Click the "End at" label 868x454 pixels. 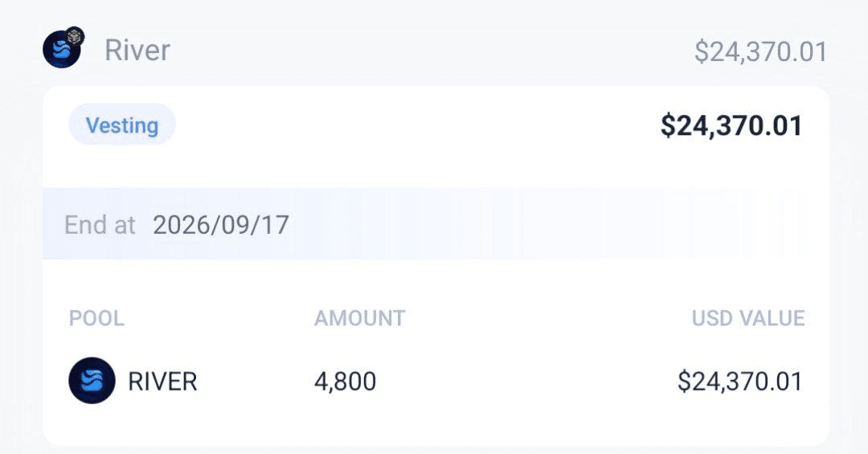click(100, 224)
